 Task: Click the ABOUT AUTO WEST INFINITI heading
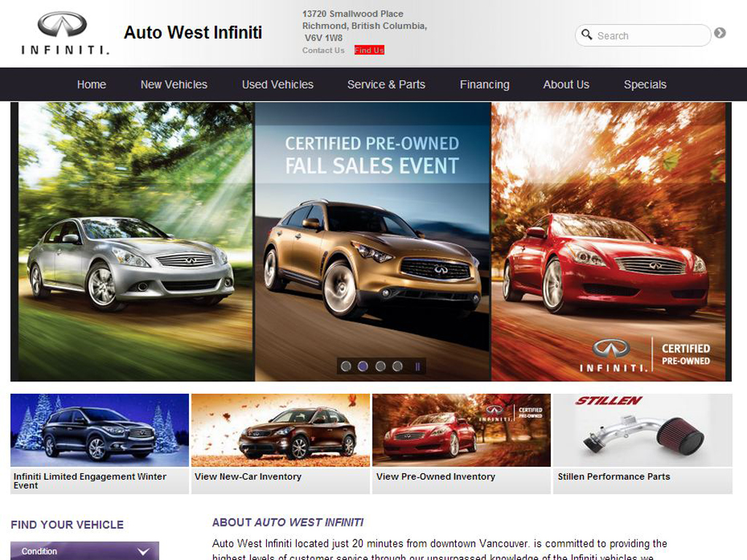tap(287, 522)
